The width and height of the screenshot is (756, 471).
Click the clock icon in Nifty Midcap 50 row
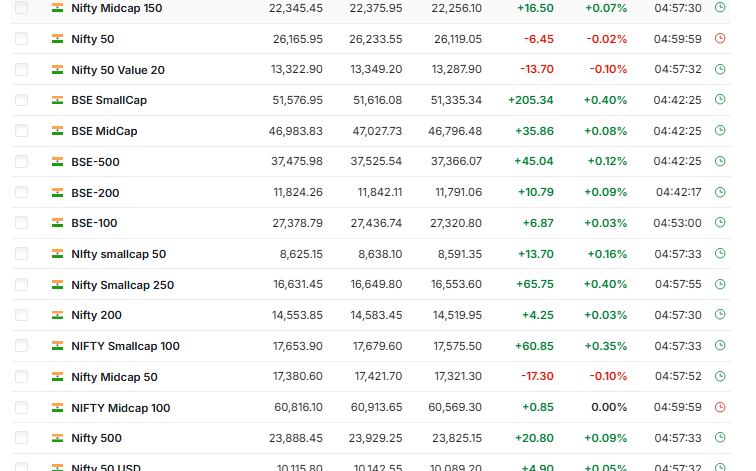click(720, 376)
